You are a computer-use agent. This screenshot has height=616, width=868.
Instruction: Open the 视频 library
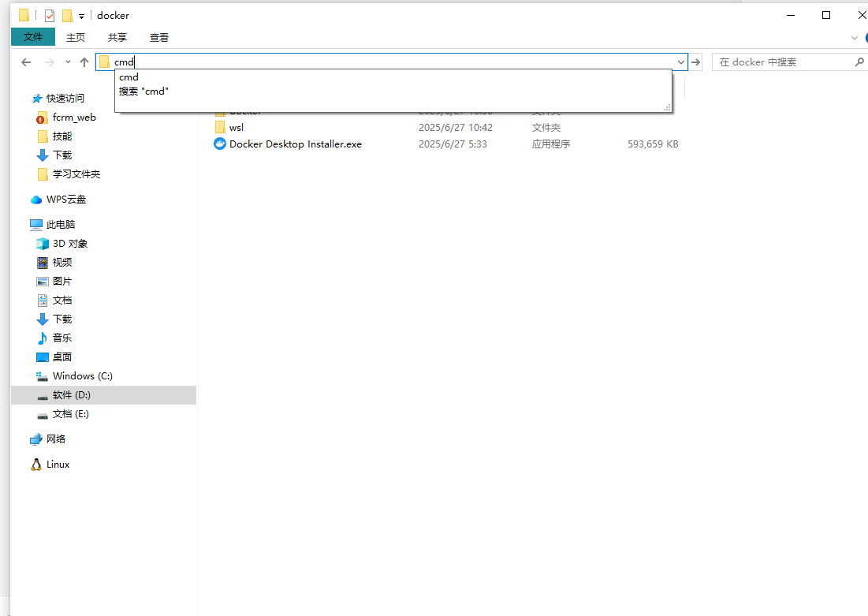[x=62, y=263]
